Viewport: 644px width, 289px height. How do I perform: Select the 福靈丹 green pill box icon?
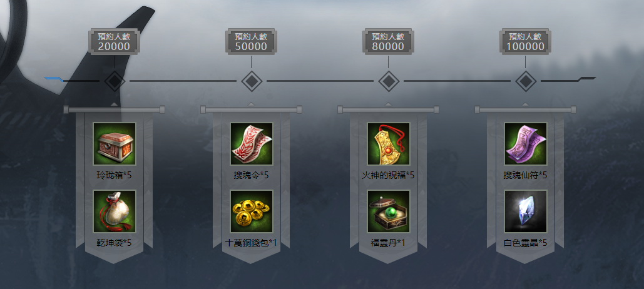point(388,211)
